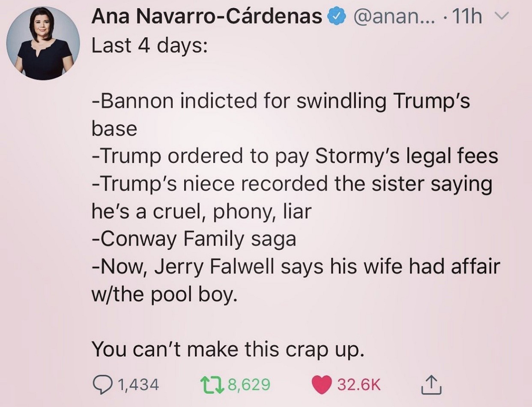Click the blue verified checkmark badge

[335, 17]
